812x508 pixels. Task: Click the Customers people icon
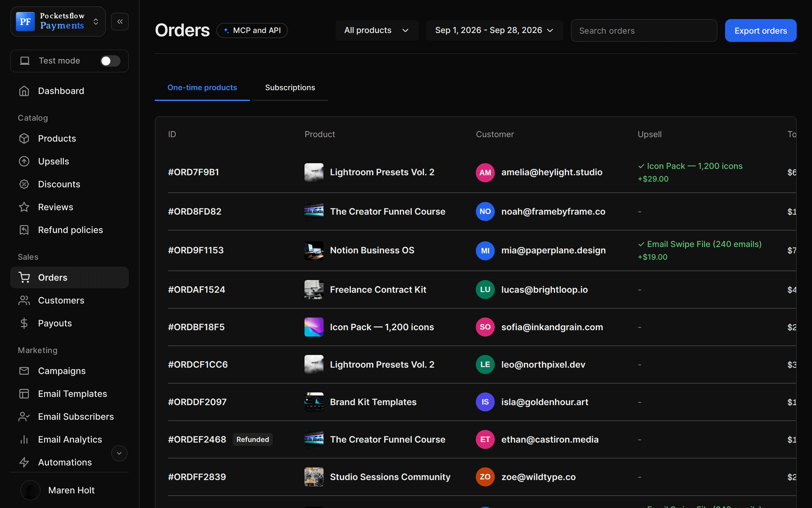[x=24, y=300]
